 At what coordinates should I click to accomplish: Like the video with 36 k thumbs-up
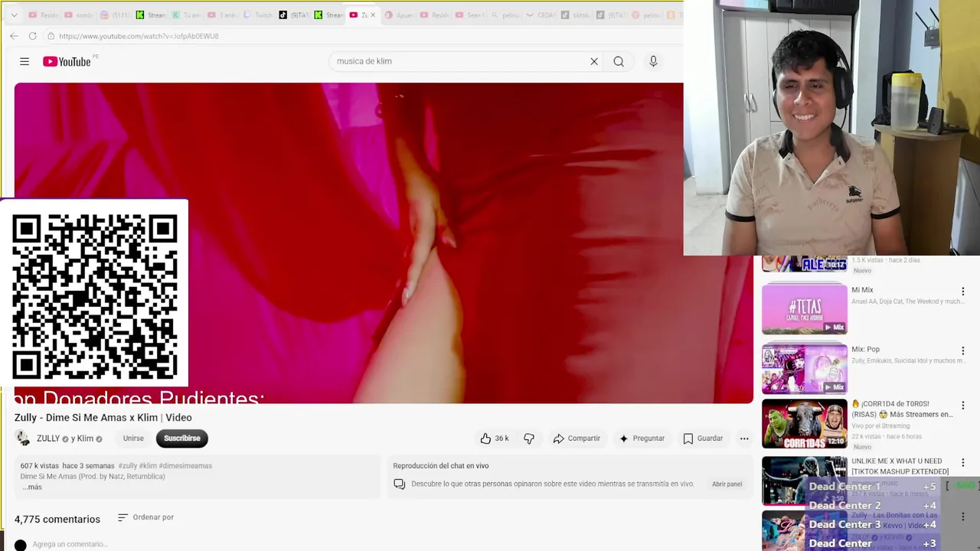click(494, 439)
